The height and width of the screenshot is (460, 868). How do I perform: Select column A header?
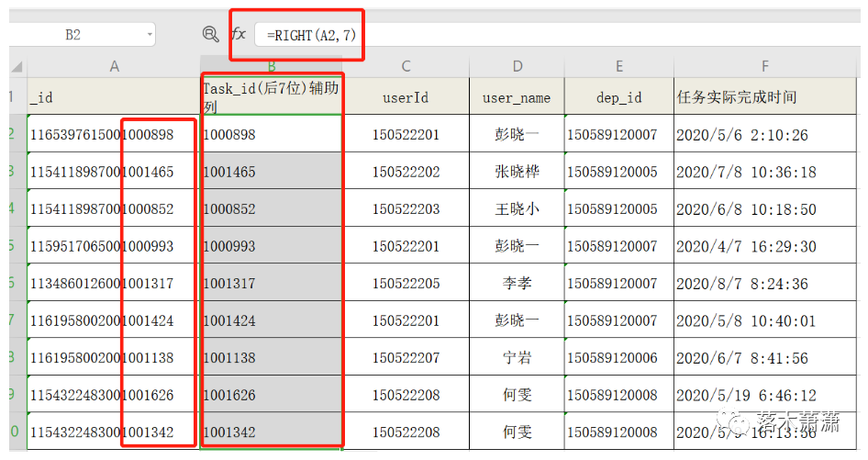point(114,66)
